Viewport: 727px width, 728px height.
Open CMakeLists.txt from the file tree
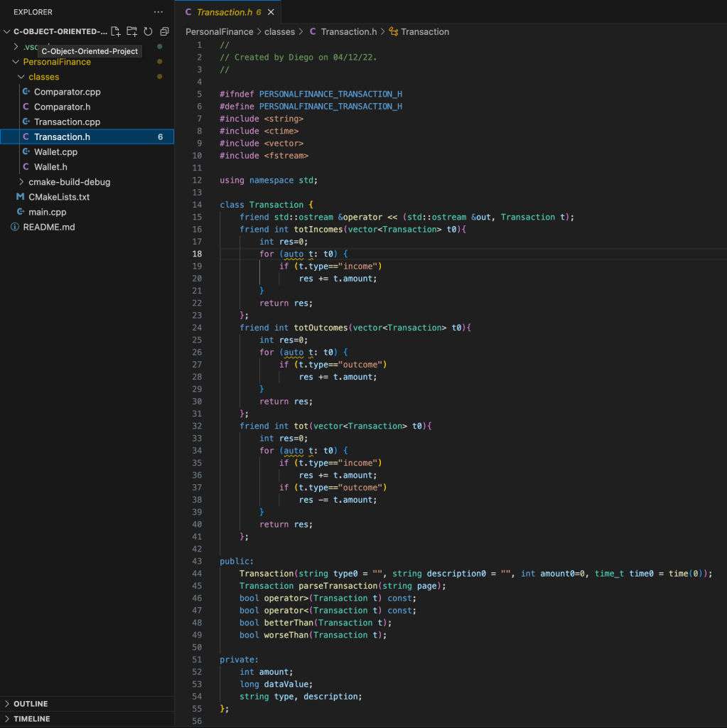58,197
